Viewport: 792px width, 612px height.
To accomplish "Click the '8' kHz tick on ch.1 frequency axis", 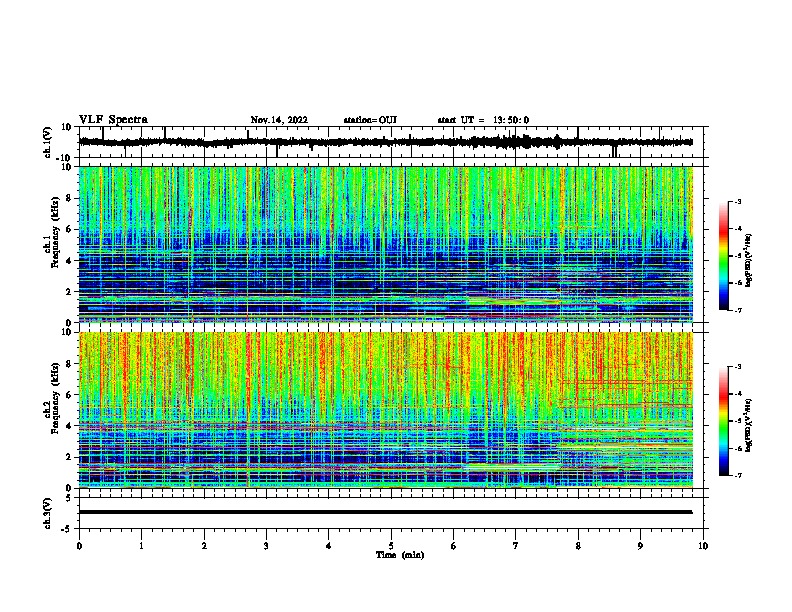I will tap(70, 198).
